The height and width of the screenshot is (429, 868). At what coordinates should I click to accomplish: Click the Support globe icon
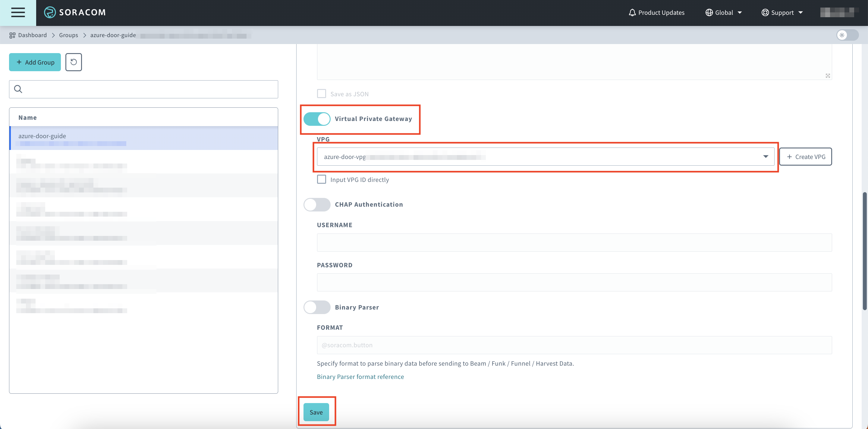point(765,12)
